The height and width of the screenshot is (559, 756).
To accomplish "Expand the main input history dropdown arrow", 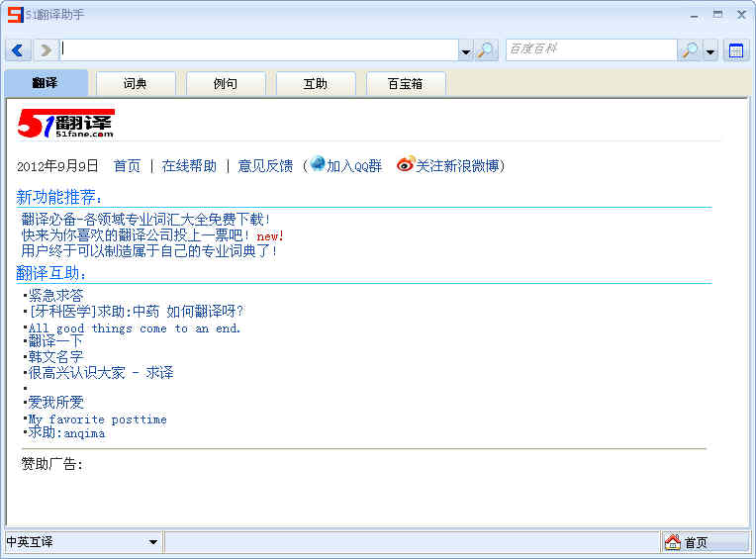I will [x=465, y=50].
